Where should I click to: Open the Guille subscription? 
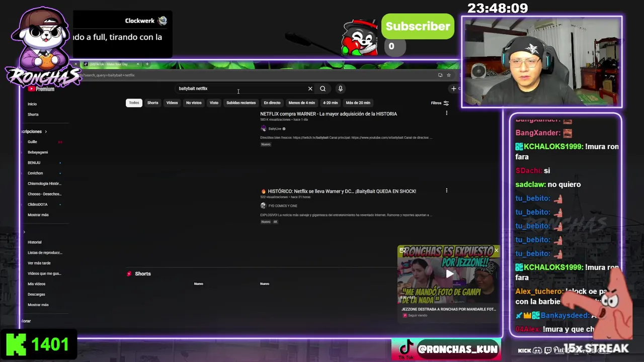point(32,142)
